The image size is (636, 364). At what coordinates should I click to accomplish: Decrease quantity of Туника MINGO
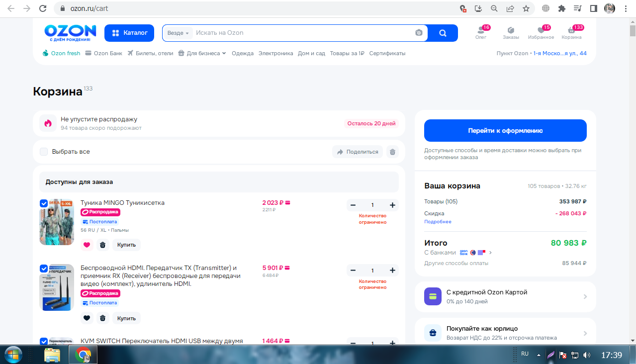pyautogui.click(x=353, y=205)
